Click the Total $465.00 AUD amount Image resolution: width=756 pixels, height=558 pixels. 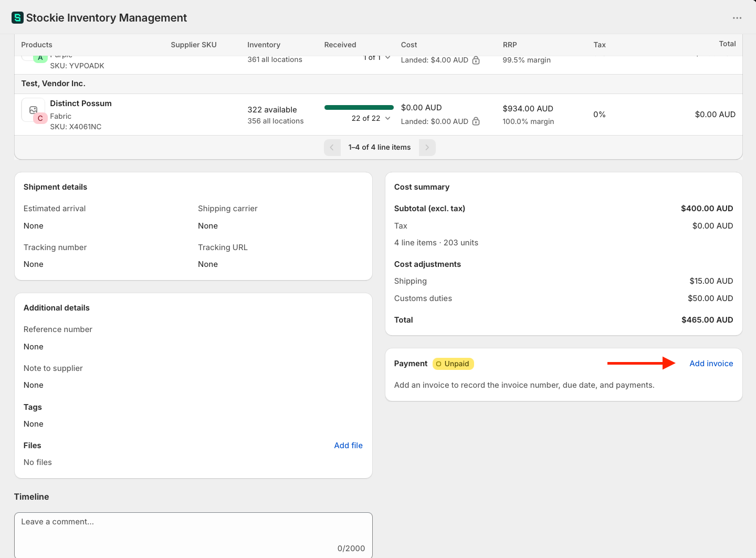coord(707,320)
